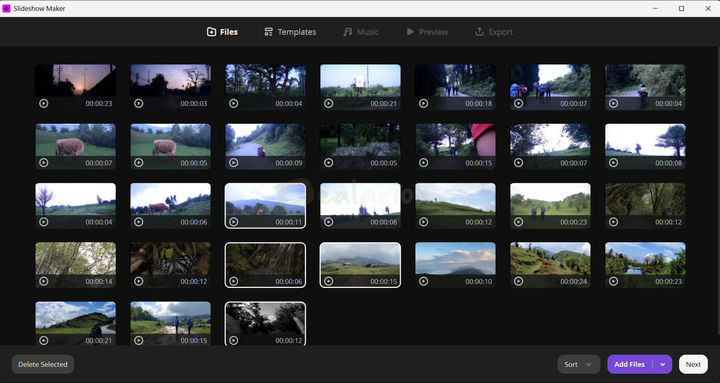Play the bare tree clip lasting 00:00:04
This screenshot has width=720, height=383.
pyautogui.click(x=44, y=222)
